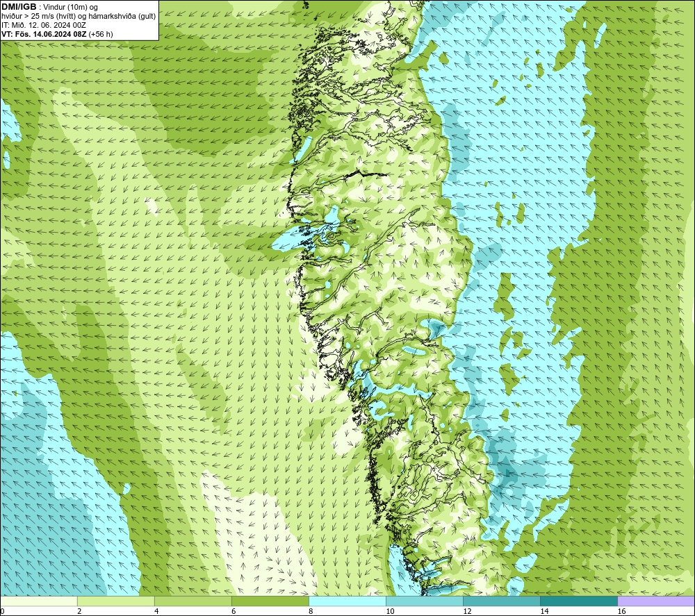Click the light green 2–4 m/s legend swatch

coord(115,601)
